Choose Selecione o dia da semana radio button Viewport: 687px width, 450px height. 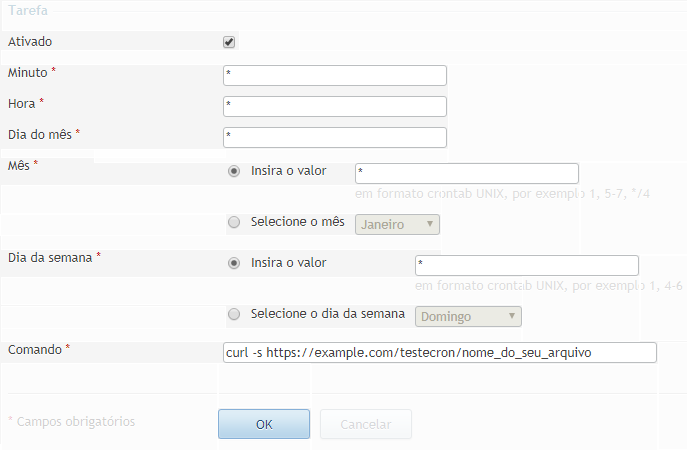tap(234, 314)
